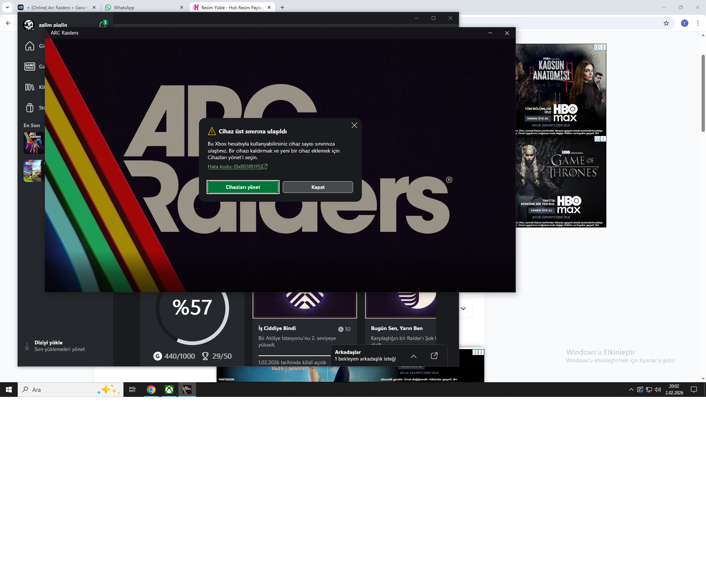Viewport: 706px width, 588px height.
Task: Expand the webpage dropdown chevron behind Xbox window
Action: (x=463, y=309)
